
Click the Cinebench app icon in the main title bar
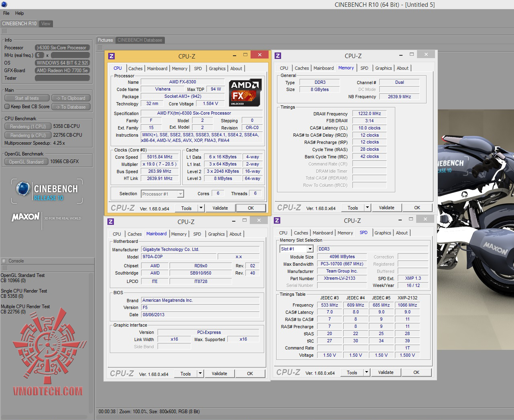(x=4, y=4)
